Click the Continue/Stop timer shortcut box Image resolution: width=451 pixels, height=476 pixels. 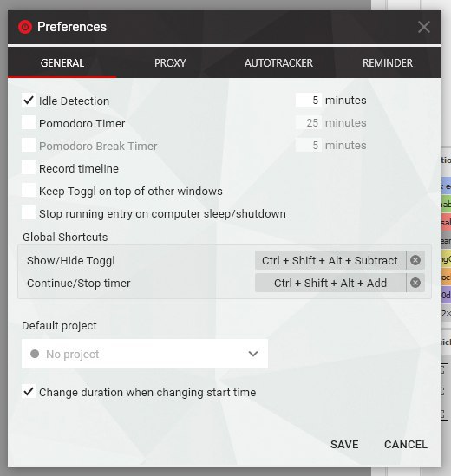[330, 283]
